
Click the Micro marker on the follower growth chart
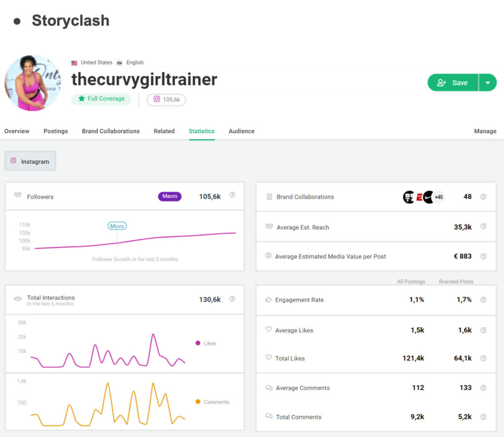click(x=117, y=226)
